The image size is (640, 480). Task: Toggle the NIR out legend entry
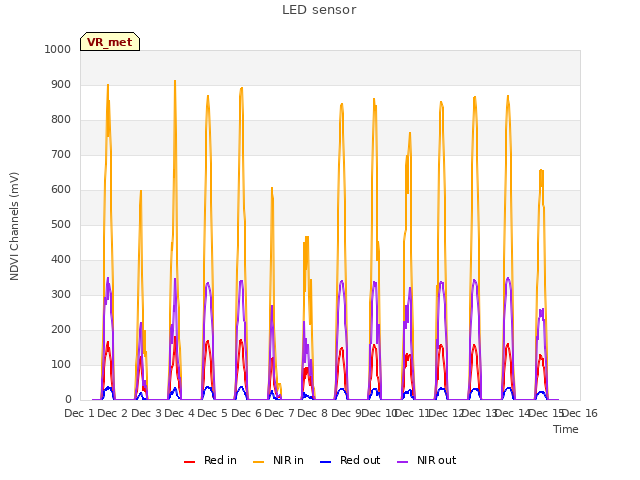(x=427, y=460)
